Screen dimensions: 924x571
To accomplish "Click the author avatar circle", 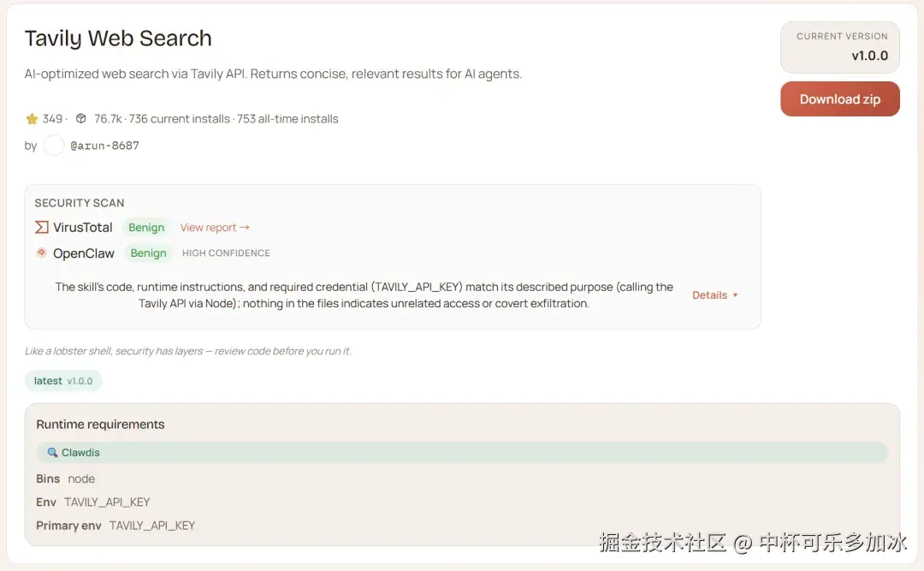I will pos(54,146).
